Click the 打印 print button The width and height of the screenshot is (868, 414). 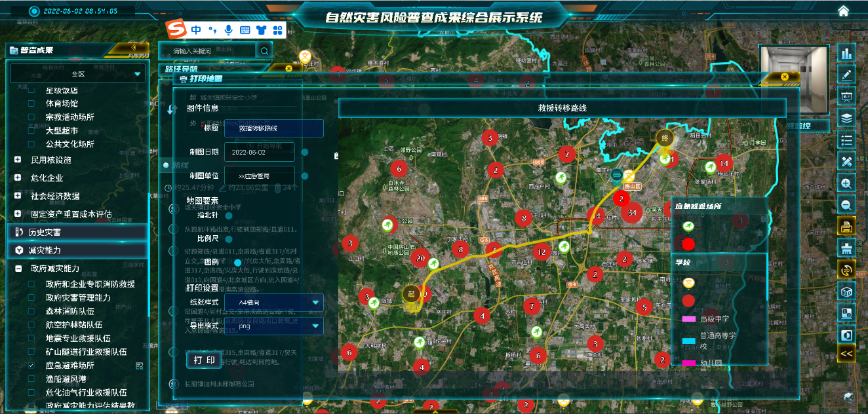tap(204, 360)
